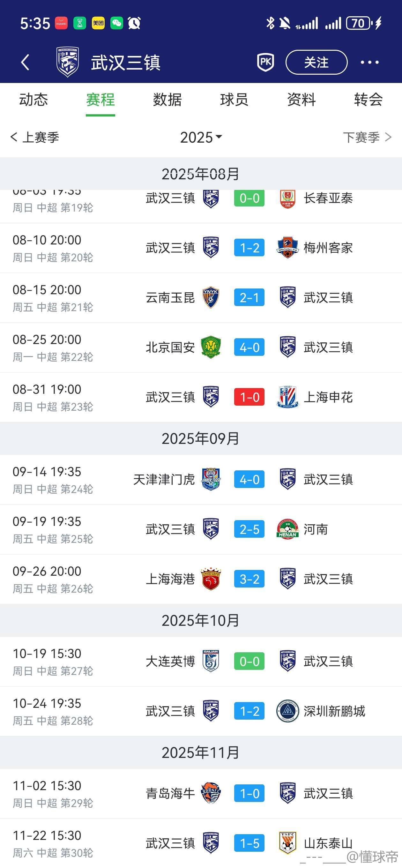Tap the Henan club crest
The image size is (402, 868).
point(287,529)
